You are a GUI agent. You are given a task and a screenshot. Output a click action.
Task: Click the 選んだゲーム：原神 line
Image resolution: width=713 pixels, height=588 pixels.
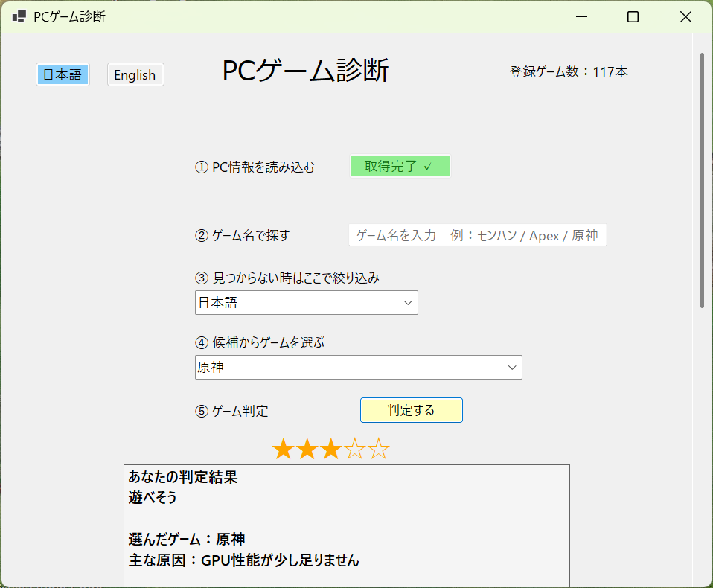click(x=186, y=540)
